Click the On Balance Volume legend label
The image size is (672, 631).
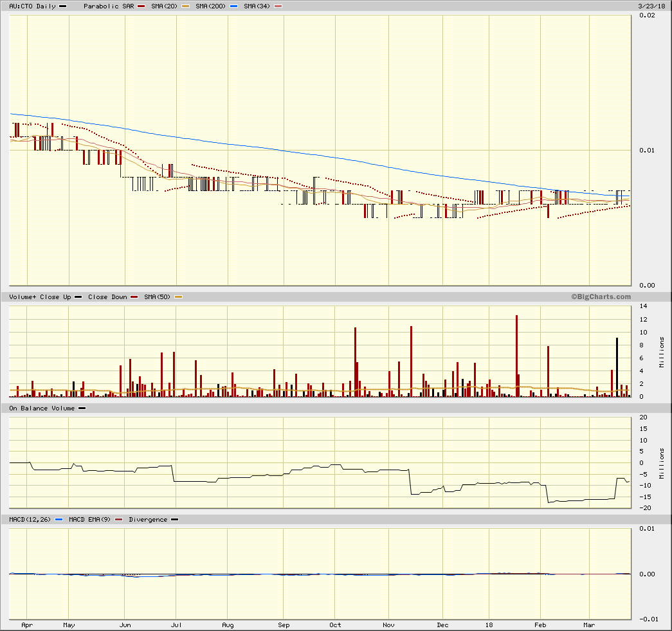coord(42,408)
